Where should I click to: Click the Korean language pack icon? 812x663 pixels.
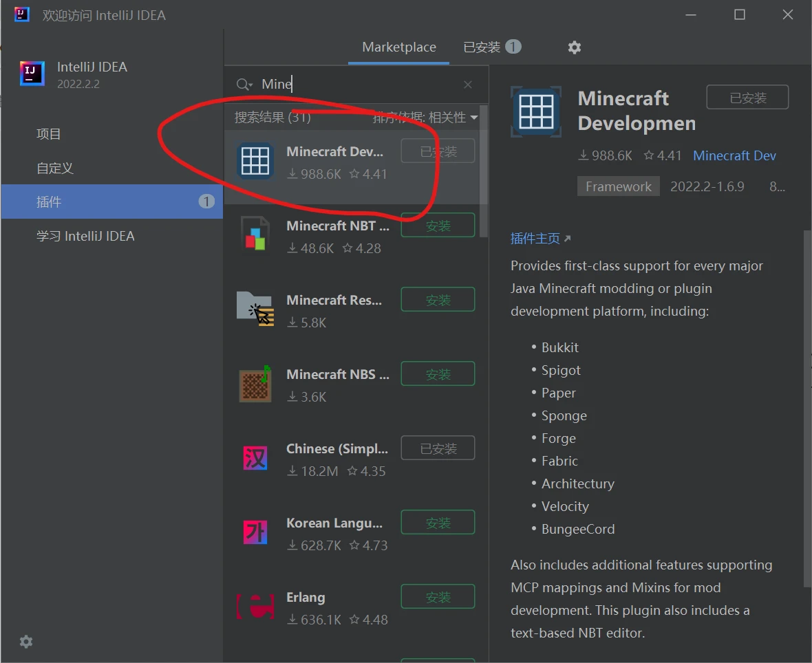coord(255,532)
